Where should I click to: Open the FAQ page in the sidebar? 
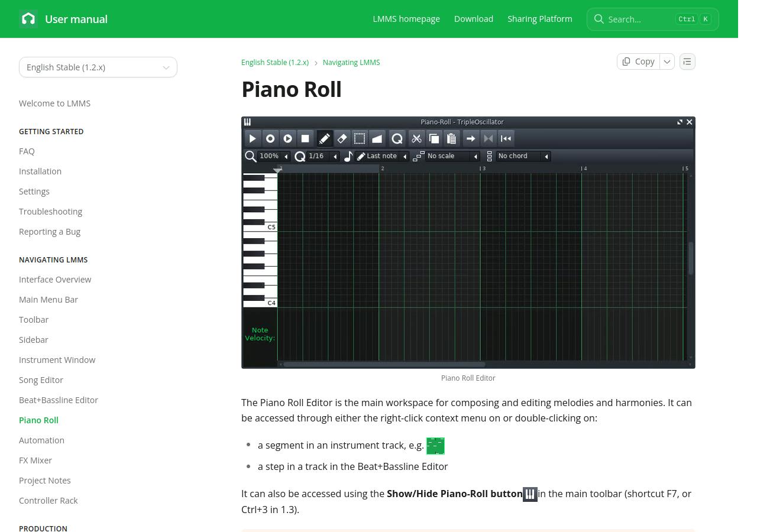click(x=27, y=151)
